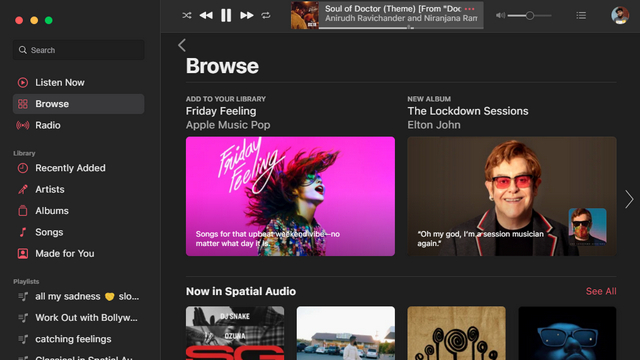Open the Work Out with Bollywood playlist
Image resolution: width=640 pixels, height=360 pixels.
pos(78,318)
